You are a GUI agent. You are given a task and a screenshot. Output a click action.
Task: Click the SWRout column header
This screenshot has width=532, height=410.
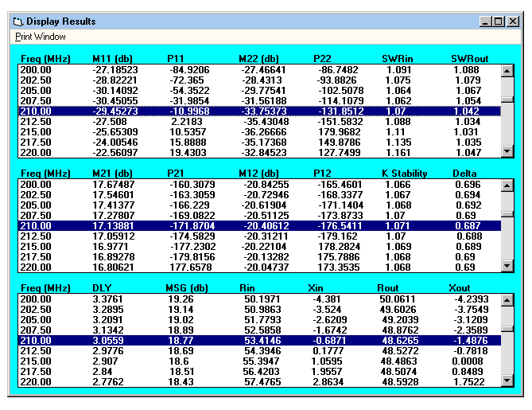pos(468,58)
